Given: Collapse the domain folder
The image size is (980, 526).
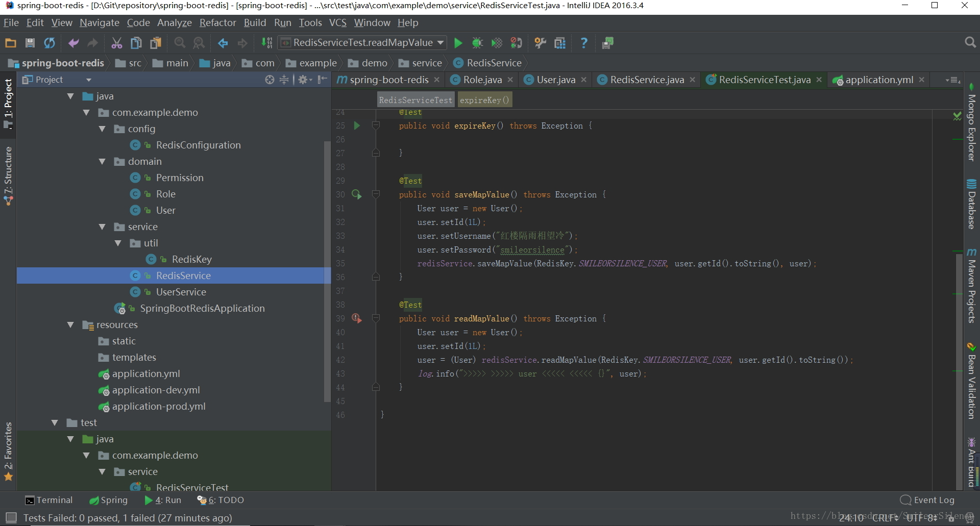Looking at the screenshot, I should (x=103, y=162).
